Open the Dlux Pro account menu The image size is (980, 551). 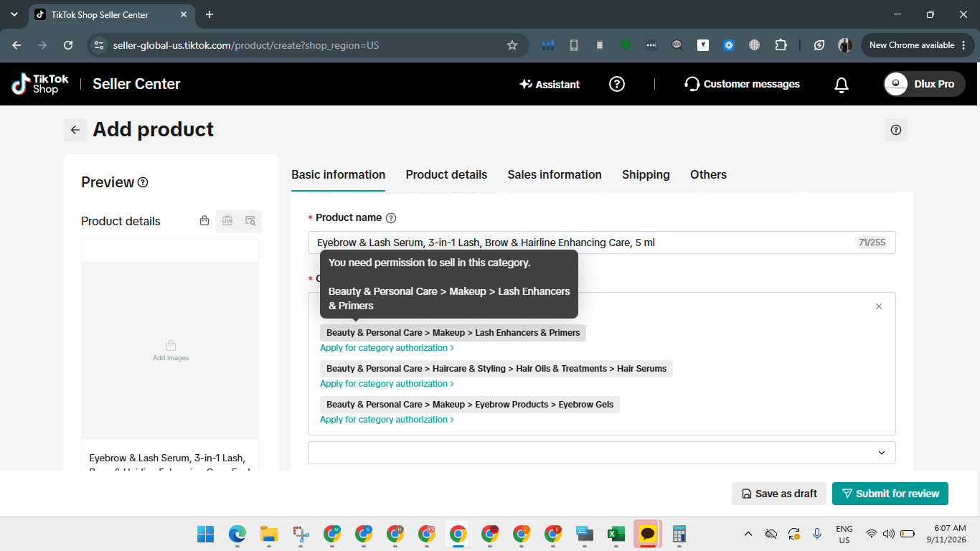tap(924, 84)
